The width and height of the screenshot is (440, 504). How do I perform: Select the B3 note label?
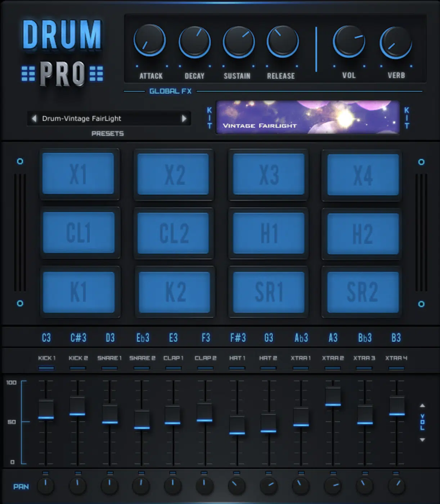tap(396, 338)
